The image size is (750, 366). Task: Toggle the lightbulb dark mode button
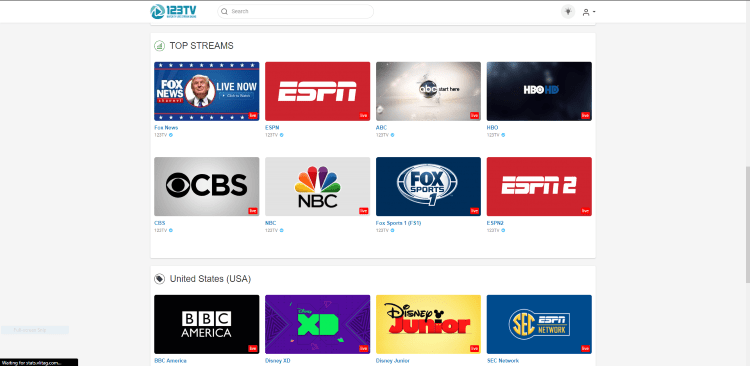tap(568, 11)
